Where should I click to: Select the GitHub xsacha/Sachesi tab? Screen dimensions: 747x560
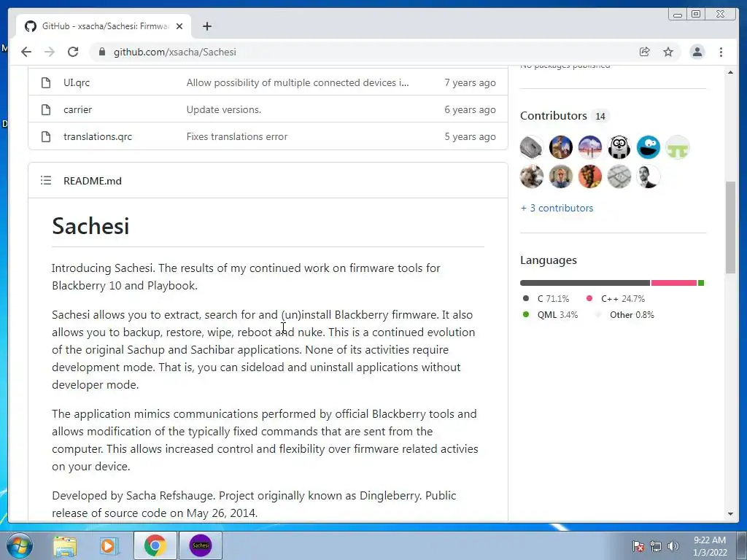tap(104, 26)
